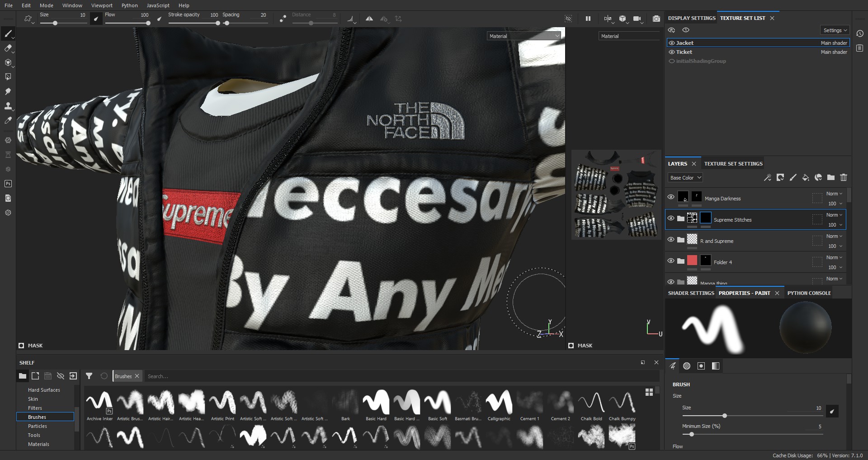Toggle visibility of Jacket texture set
This screenshot has height=460, width=868.
pos(672,43)
